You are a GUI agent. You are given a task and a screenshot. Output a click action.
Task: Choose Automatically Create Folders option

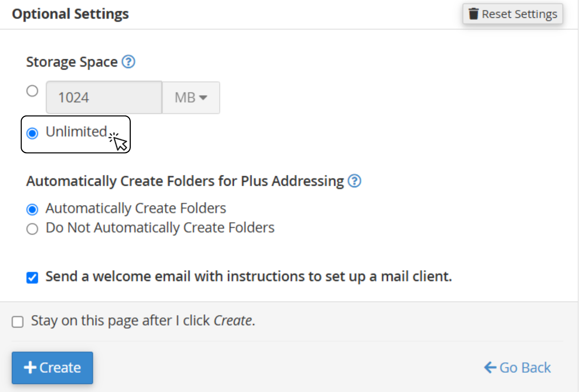tap(32, 209)
